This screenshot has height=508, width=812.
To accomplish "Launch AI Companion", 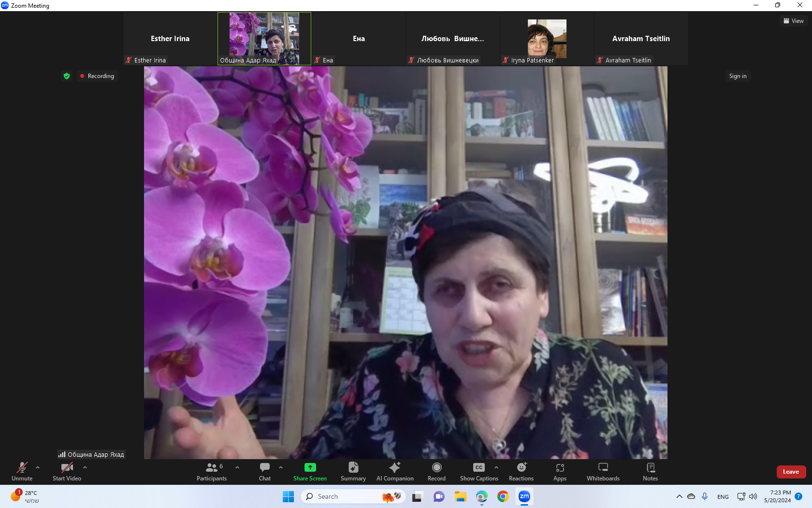I will [395, 471].
